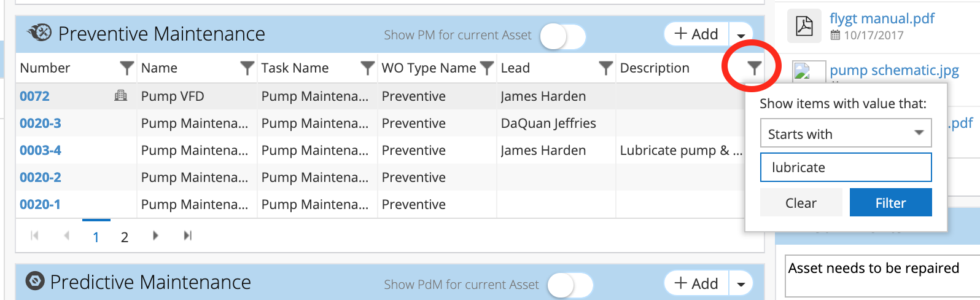Click the blue Filter button
The image size is (980, 300).
click(890, 202)
